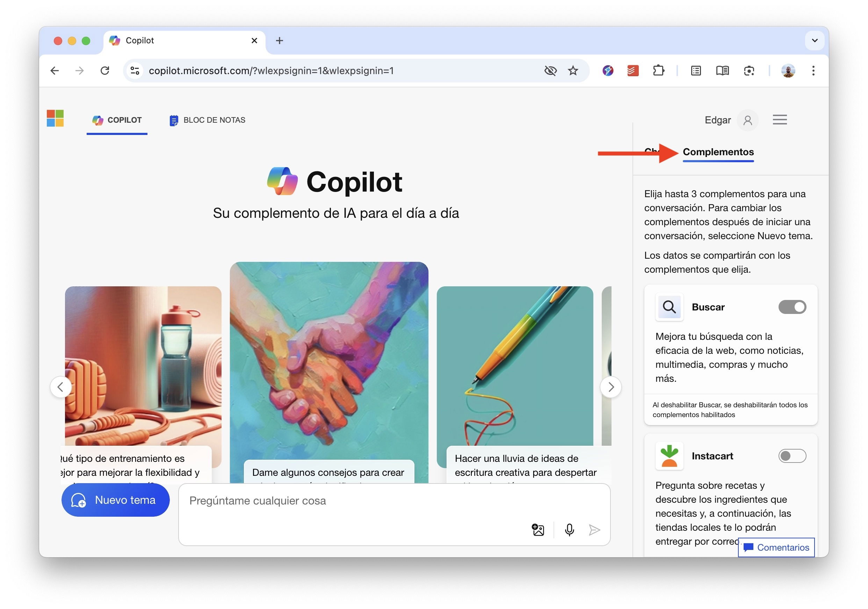Screen dimensions: 868x609
Task: Click the browser back arrow
Action: (55, 71)
